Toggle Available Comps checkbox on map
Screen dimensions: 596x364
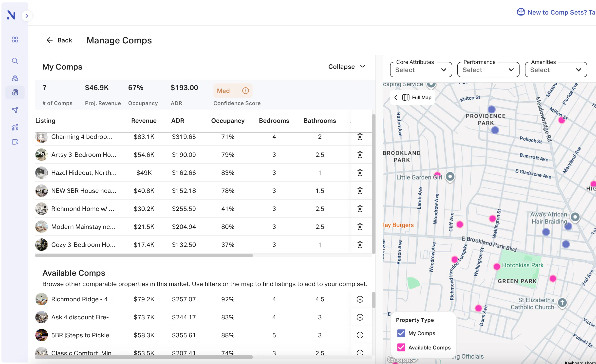[x=401, y=347]
